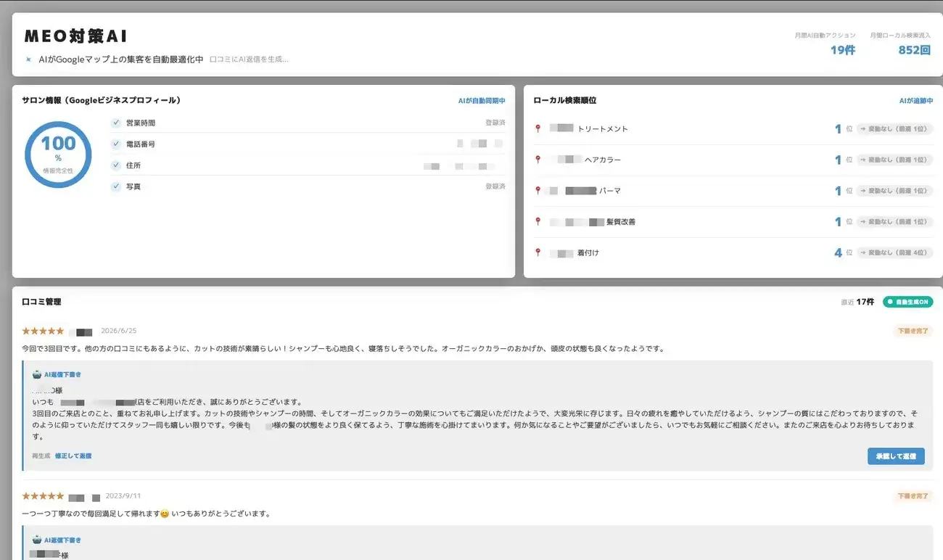Click the 口コミ管理 section heading
The height and width of the screenshot is (560, 943).
point(41,302)
